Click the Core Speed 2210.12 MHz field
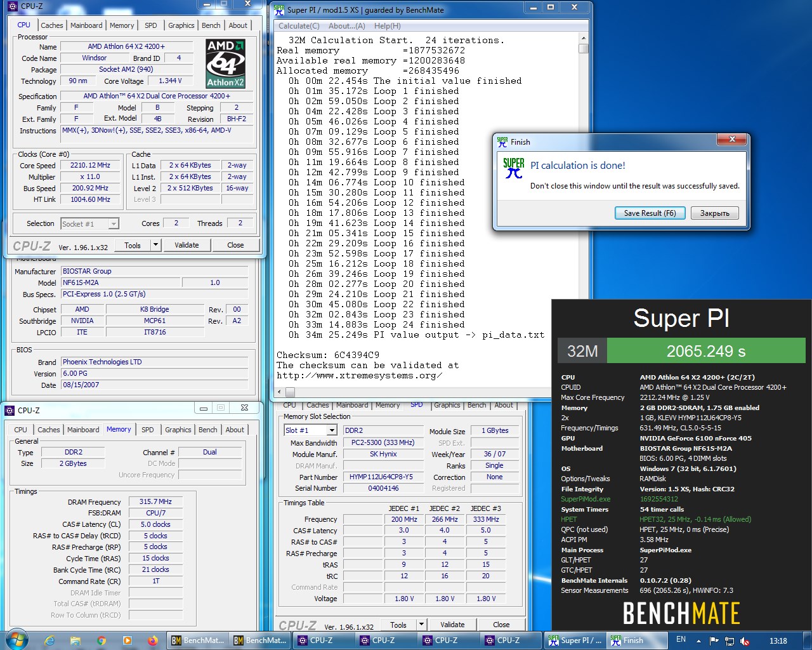The image size is (812, 650). (90, 165)
